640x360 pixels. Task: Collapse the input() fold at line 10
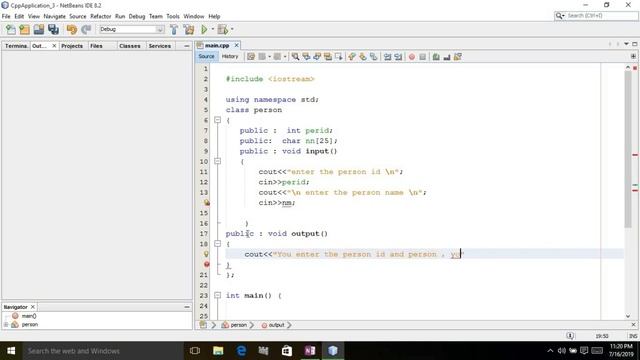pyautogui.click(x=218, y=161)
